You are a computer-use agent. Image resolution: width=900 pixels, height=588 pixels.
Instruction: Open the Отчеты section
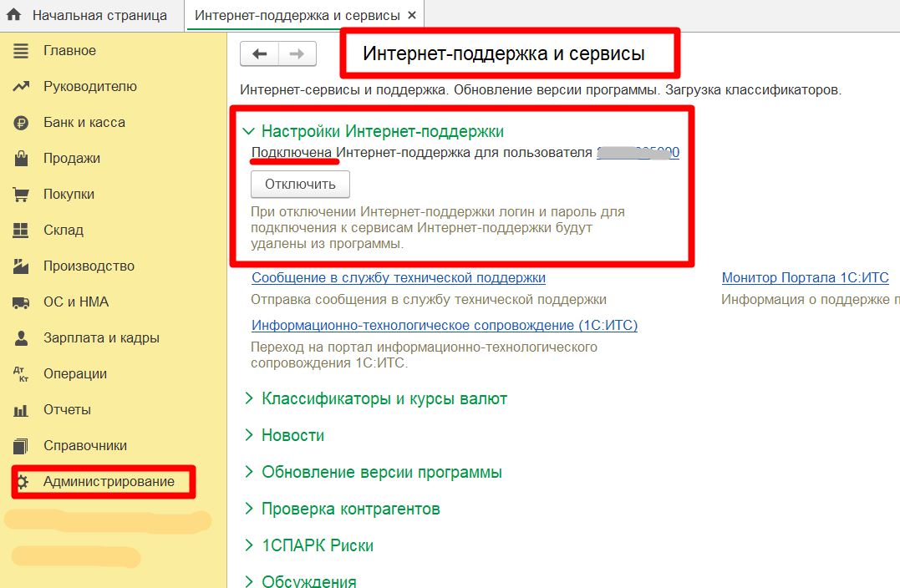click(x=67, y=410)
